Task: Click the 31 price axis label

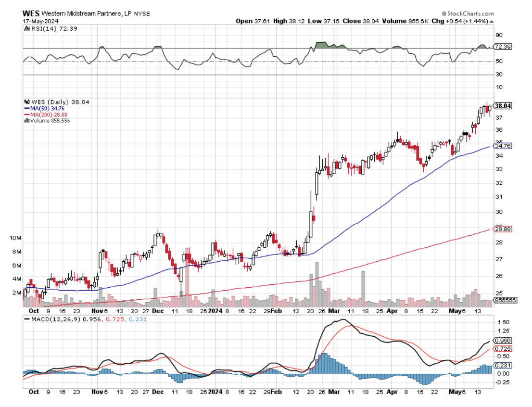Action: click(499, 197)
